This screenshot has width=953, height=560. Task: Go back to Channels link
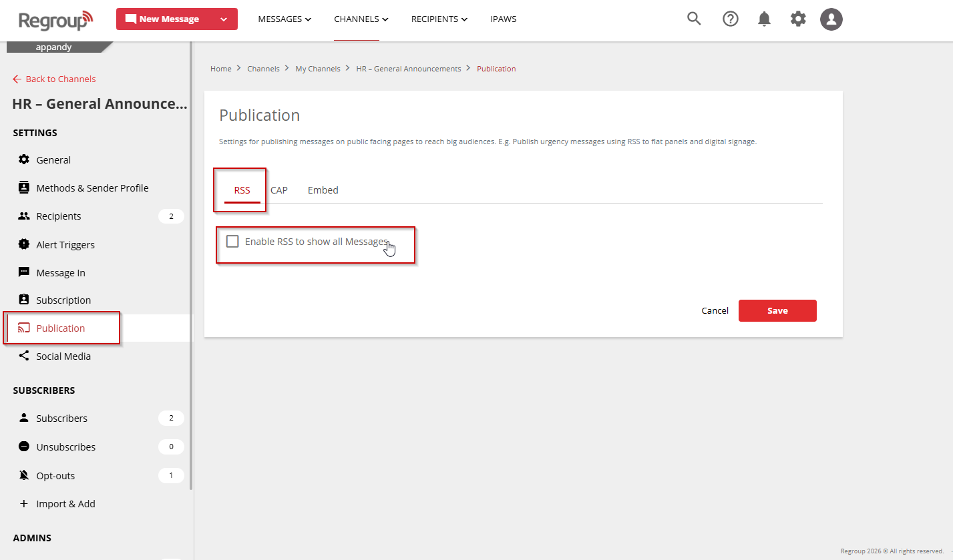pos(61,79)
